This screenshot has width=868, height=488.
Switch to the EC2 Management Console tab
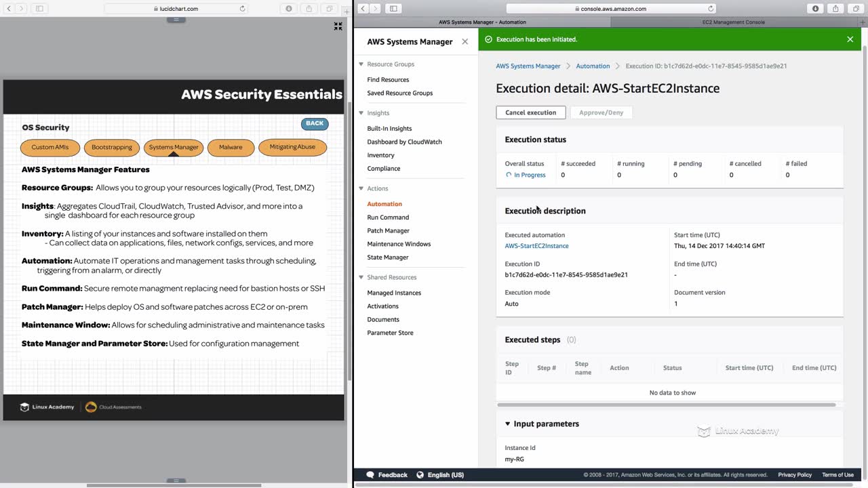[733, 22]
